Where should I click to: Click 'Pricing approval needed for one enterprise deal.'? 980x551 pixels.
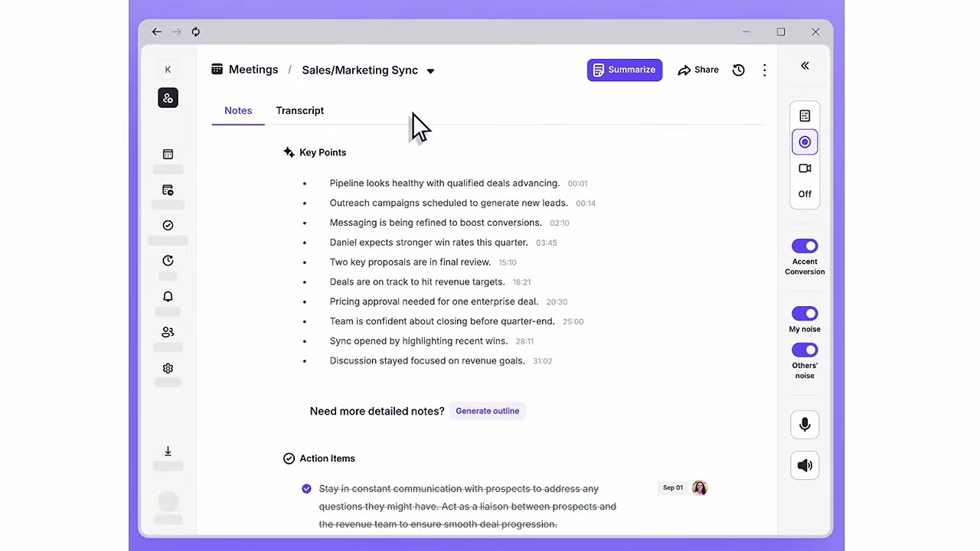click(x=434, y=302)
